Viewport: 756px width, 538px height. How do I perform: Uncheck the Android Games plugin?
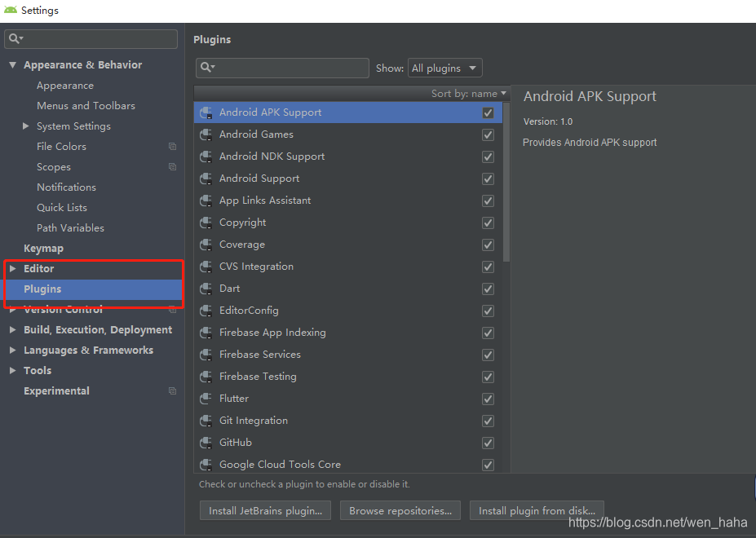tap(488, 135)
